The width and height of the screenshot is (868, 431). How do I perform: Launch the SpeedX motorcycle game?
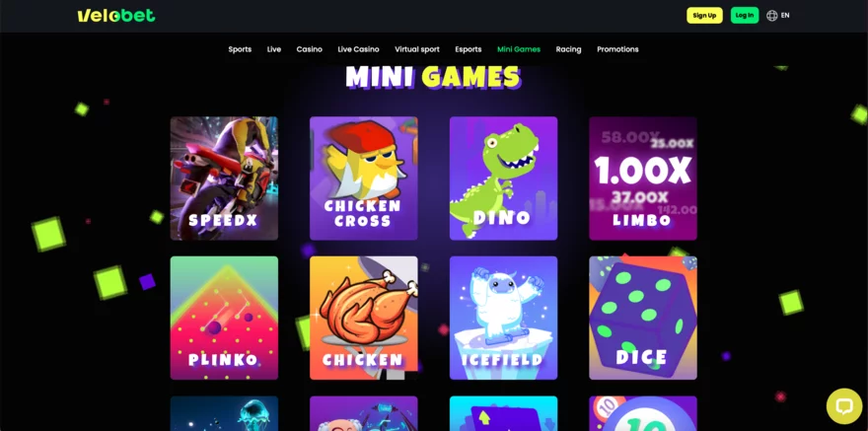point(224,179)
